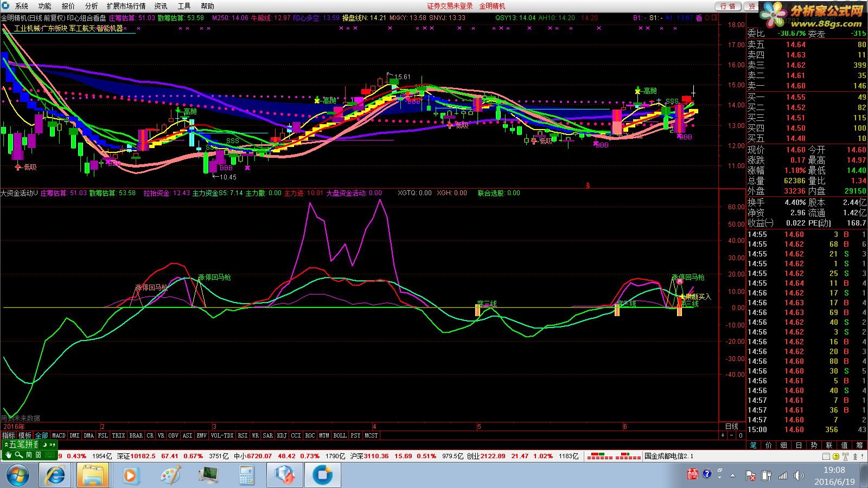
Task: Switch to the TRIX indicator
Action: 118,435
